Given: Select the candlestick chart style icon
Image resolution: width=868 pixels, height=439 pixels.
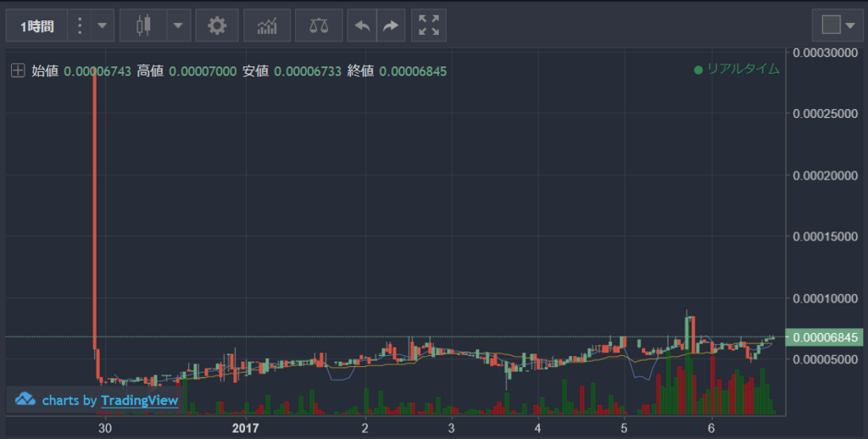Looking at the screenshot, I should click(x=143, y=25).
